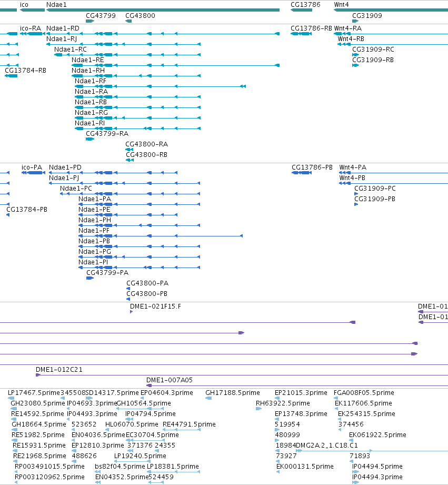Viewport: 448px width, 485px height.
Task: Click the Ndae1-RH transcript label
Action: pos(88,71)
